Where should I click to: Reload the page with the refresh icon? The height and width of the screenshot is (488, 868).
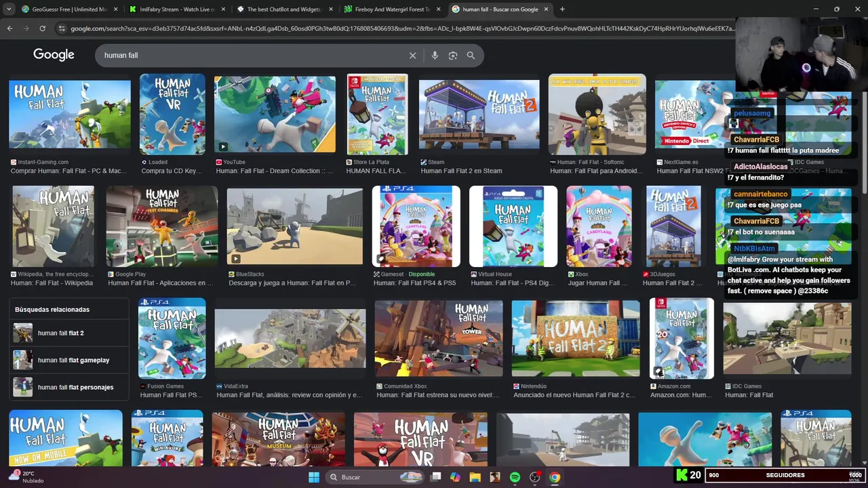(42, 28)
